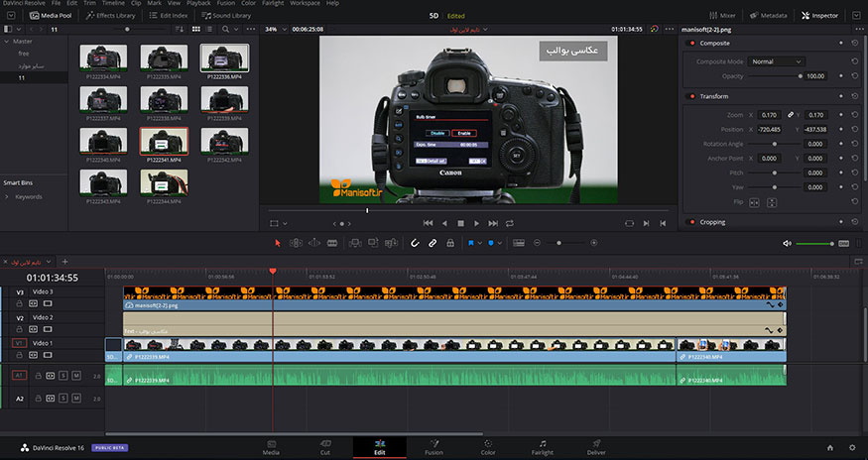The height and width of the screenshot is (460, 868).
Task: Toggle the Mixer panel
Action: tap(722, 16)
